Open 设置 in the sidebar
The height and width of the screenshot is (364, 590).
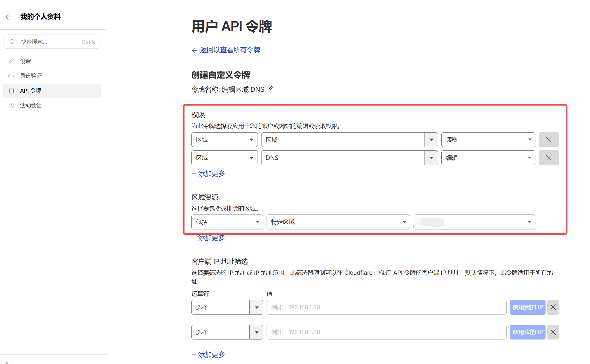(25, 61)
